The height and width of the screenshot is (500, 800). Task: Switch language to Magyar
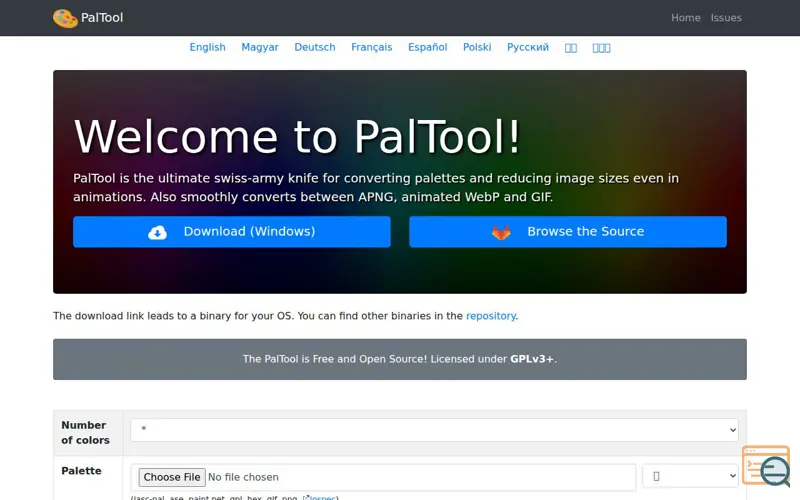pos(260,47)
